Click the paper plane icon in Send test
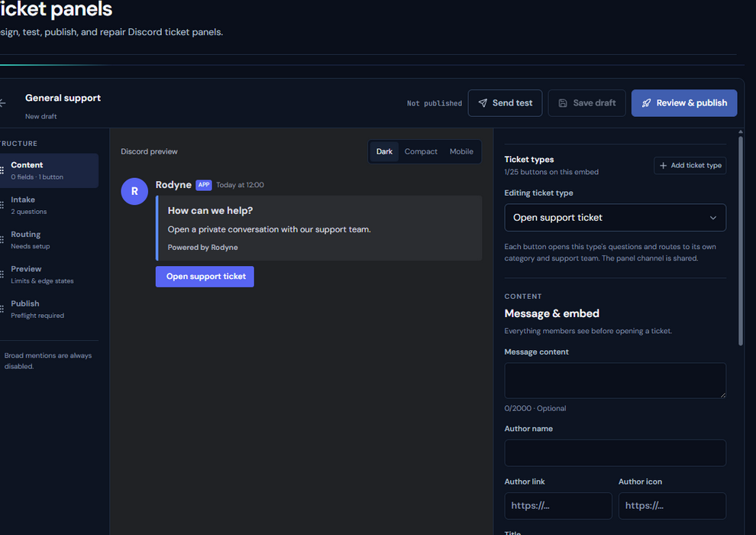The height and width of the screenshot is (535, 756). (x=483, y=102)
